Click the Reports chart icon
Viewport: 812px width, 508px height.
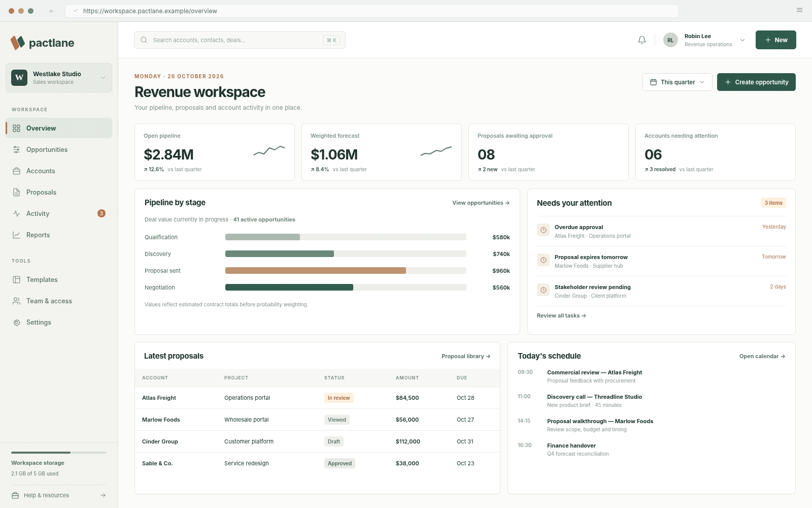(x=17, y=235)
